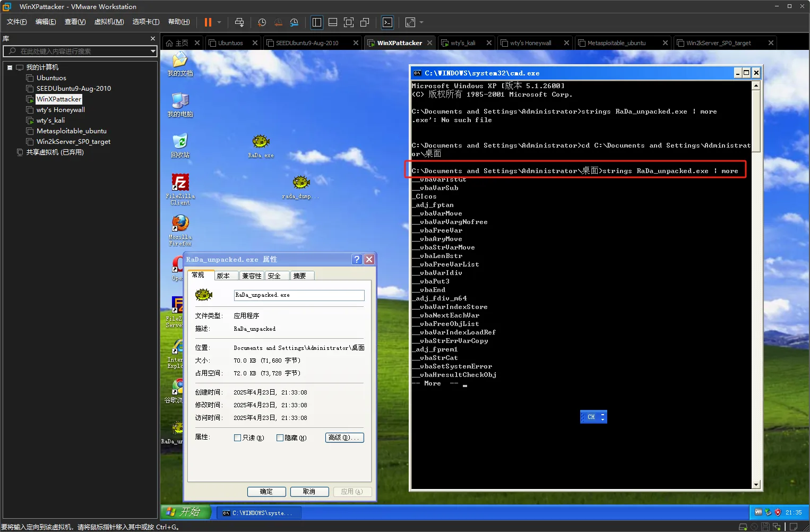Switch to 兼容性 tab in properties dialog

click(252, 276)
